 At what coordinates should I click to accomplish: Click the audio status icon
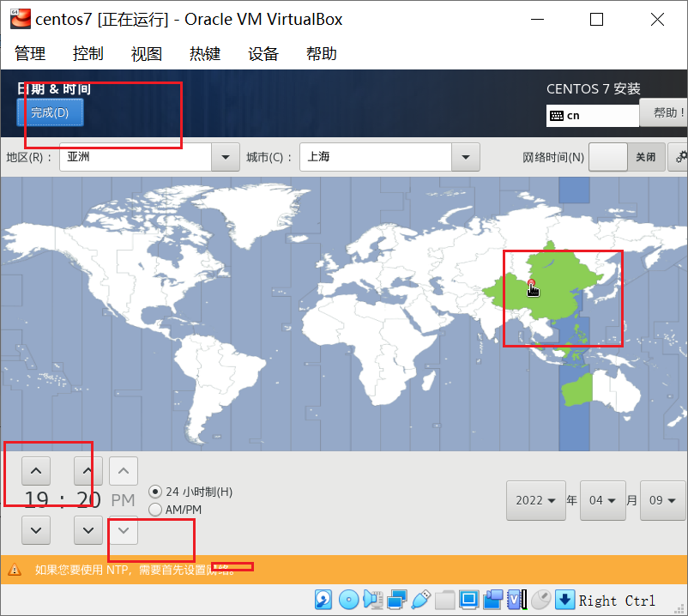click(x=372, y=600)
